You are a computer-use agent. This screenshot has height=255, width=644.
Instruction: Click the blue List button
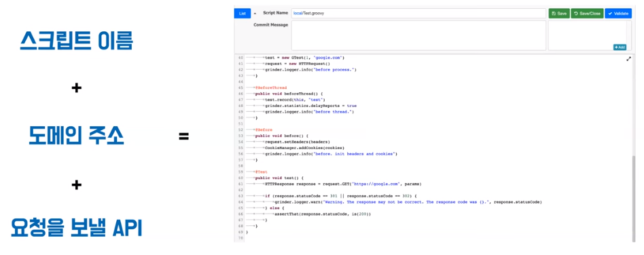(243, 14)
